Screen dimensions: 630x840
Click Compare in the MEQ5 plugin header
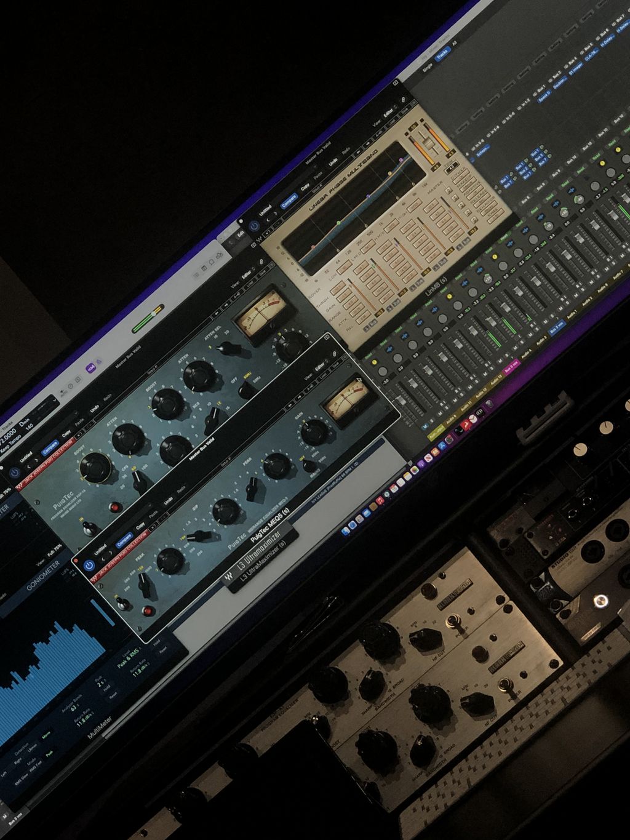124,540
